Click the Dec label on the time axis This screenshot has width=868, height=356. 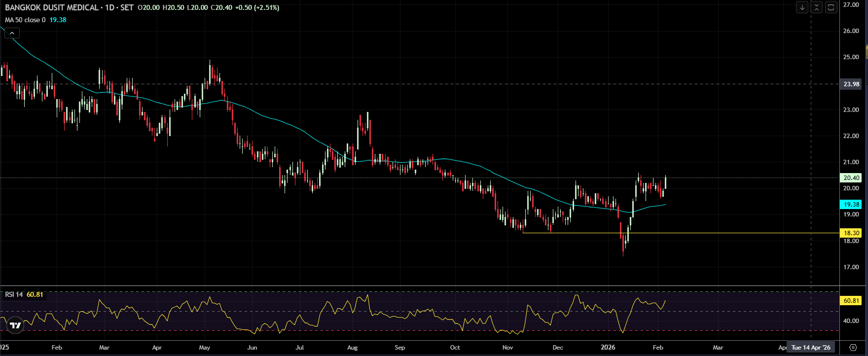(558, 348)
